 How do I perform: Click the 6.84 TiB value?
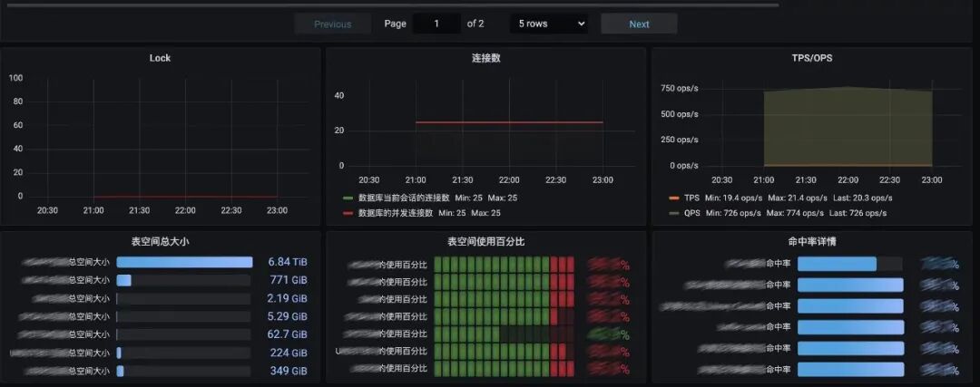(x=288, y=262)
